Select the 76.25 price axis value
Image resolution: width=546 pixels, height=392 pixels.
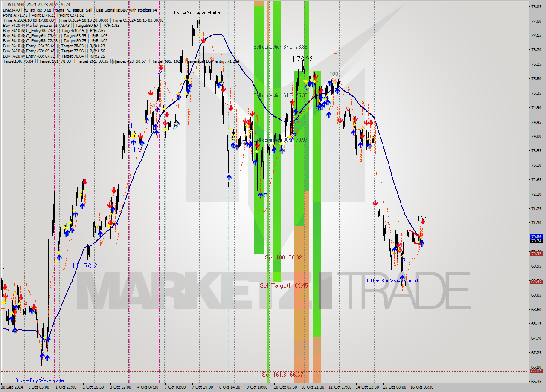point(536,64)
